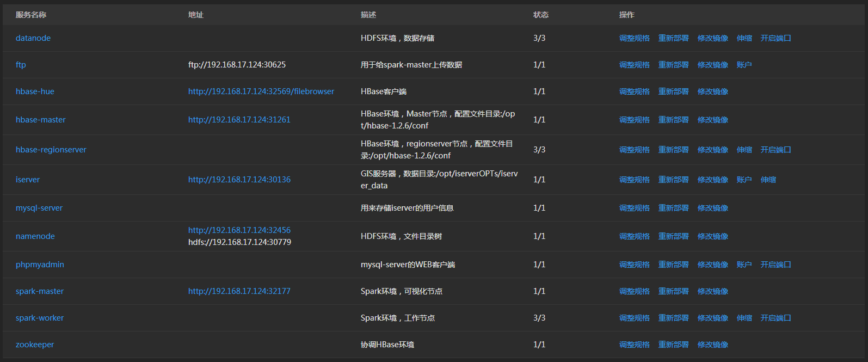868x362 pixels.
Task: Open the iserver address on port 30136
Action: click(239, 180)
